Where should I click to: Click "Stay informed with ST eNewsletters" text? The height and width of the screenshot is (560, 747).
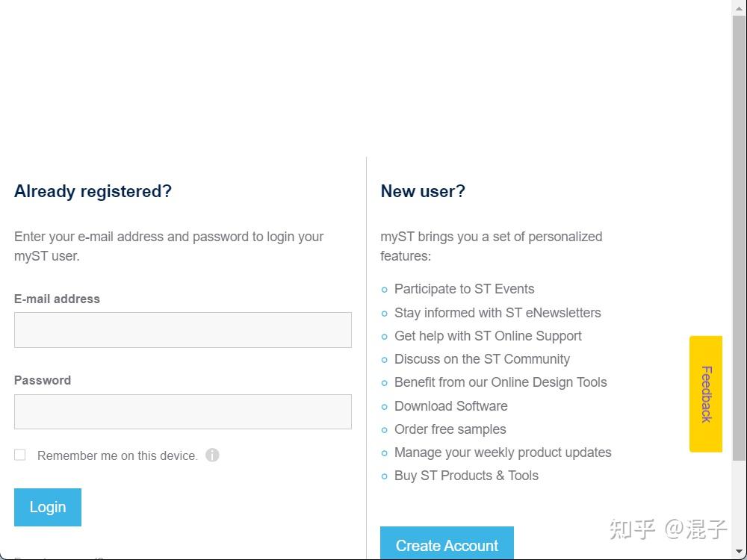coord(498,313)
